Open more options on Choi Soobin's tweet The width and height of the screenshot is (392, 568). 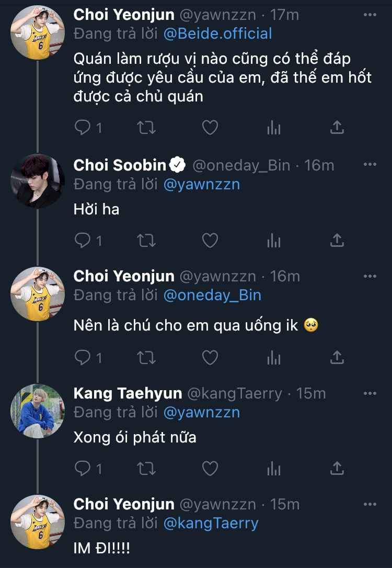point(370,165)
